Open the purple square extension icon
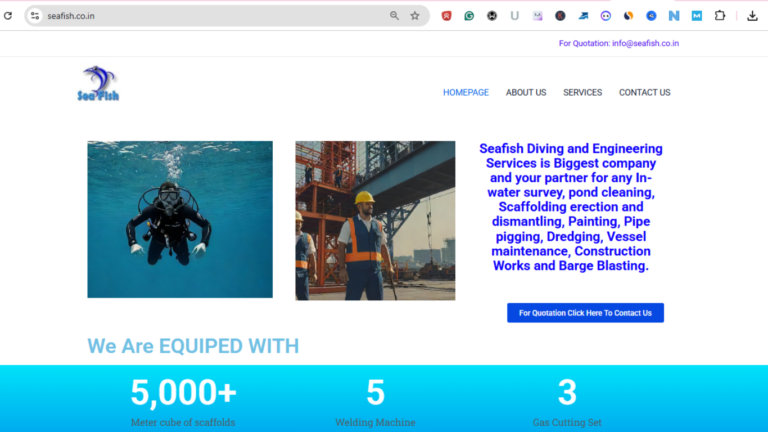 (x=538, y=16)
